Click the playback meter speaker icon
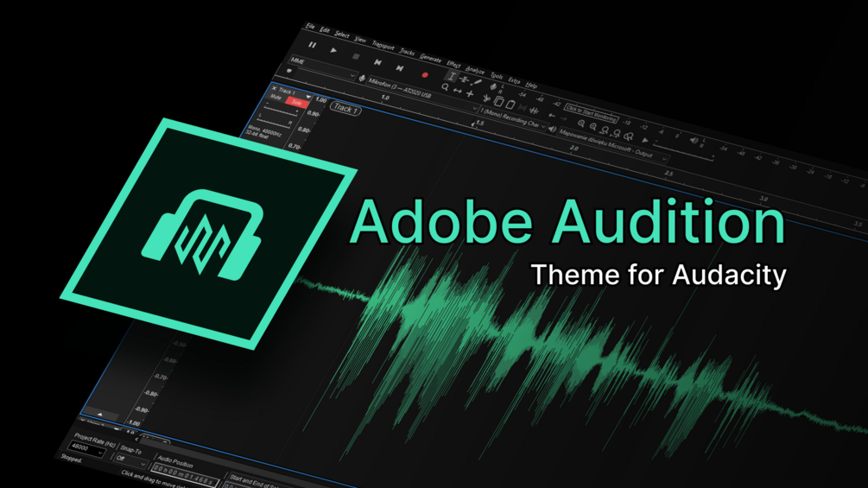This screenshot has height=488, width=868. (694, 141)
